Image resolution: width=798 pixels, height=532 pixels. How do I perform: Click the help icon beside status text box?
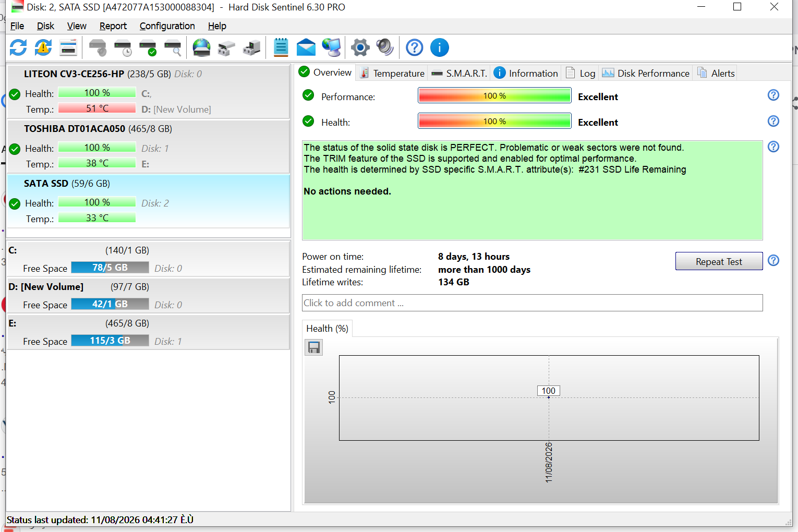(773, 147)
